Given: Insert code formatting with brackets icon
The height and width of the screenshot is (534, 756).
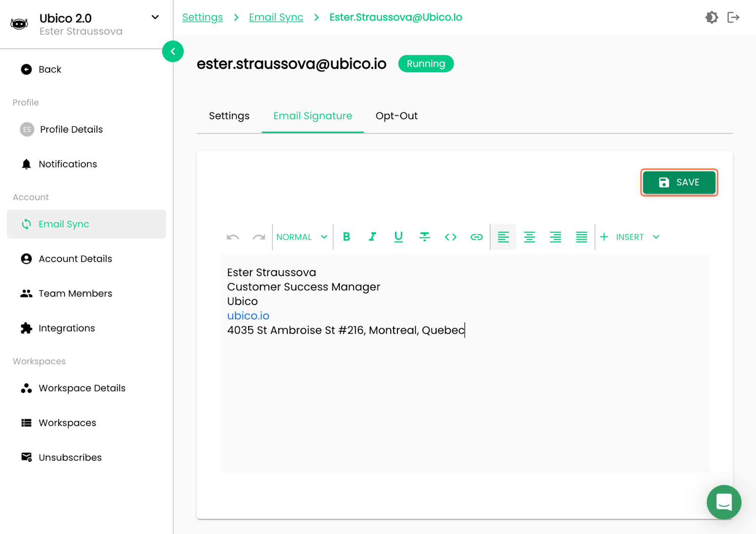Looking at the screenshot, I should click(x=451, y=237).
